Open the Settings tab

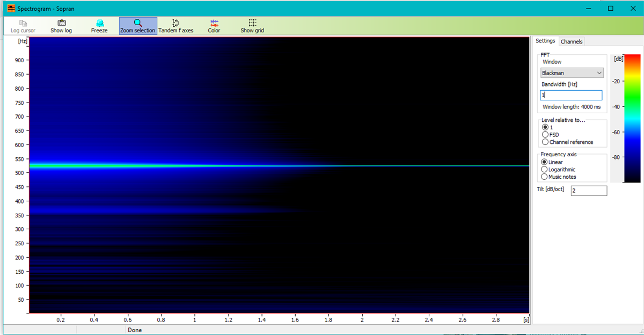[545, 41]
